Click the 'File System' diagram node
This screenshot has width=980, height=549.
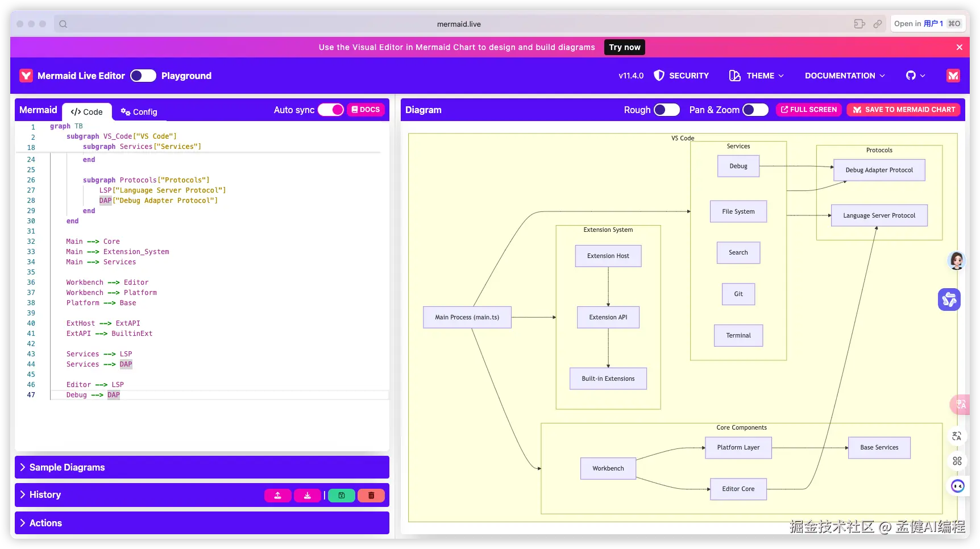point(738,211)
